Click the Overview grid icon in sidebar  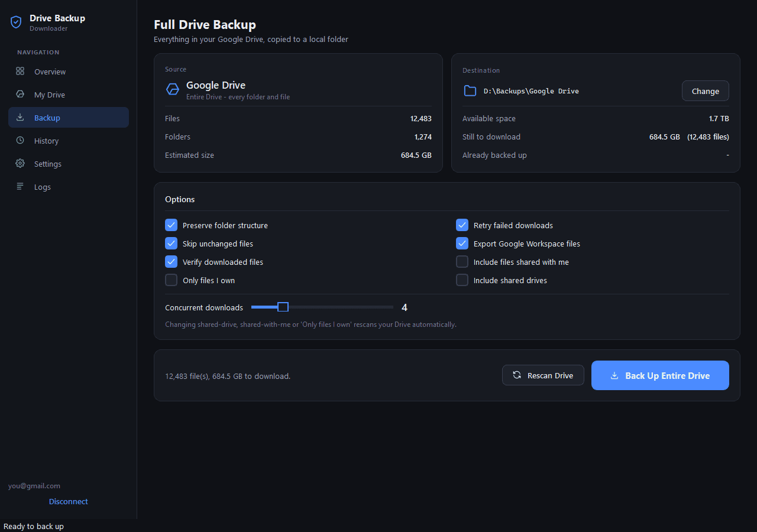pyautogui.click(x=20, y=72)
